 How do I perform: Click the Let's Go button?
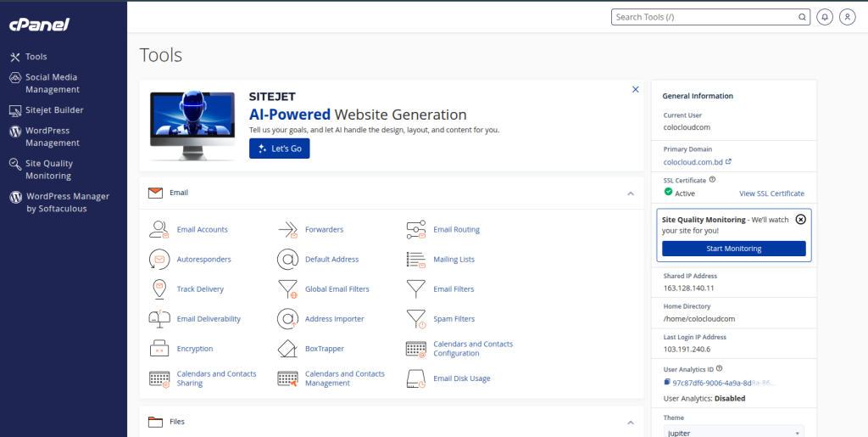(x=280, y=148)
